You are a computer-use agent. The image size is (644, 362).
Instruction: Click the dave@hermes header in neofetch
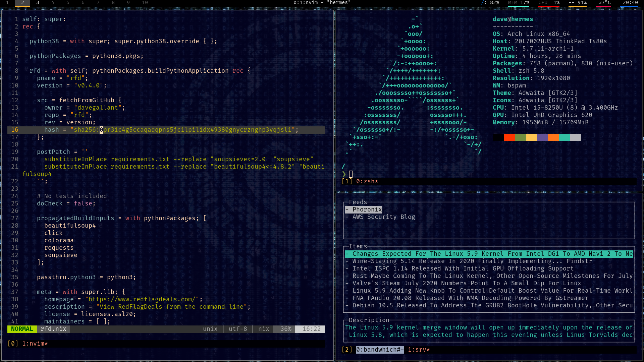coord(513,19)
